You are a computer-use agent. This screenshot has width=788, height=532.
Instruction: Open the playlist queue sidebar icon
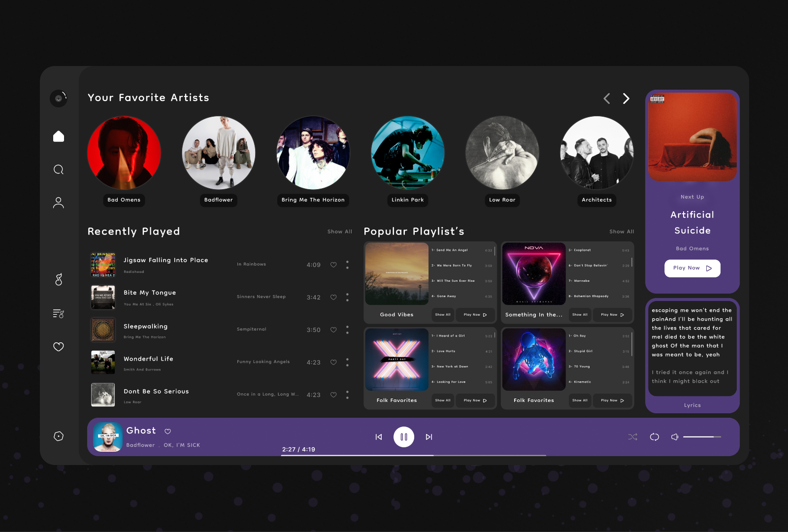click(58, 313)
